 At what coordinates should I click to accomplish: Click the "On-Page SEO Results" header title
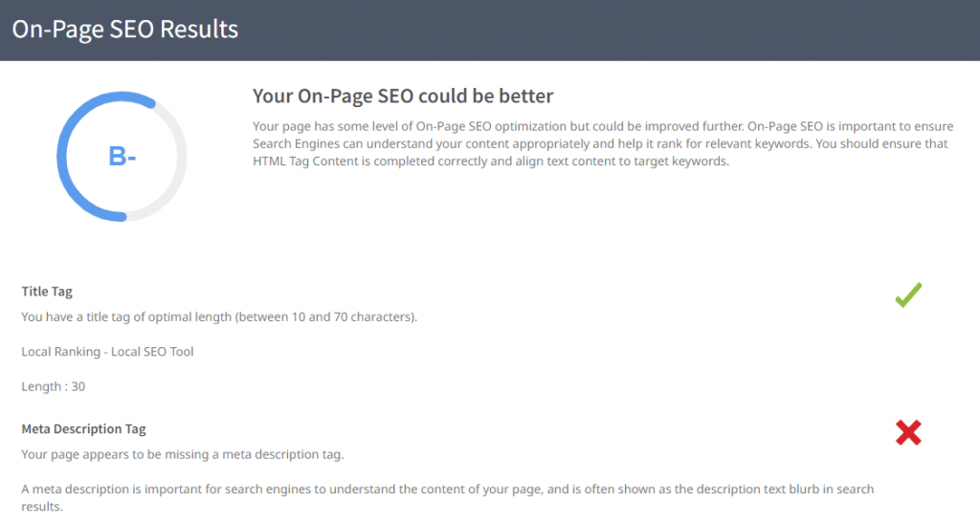point(124,29)
